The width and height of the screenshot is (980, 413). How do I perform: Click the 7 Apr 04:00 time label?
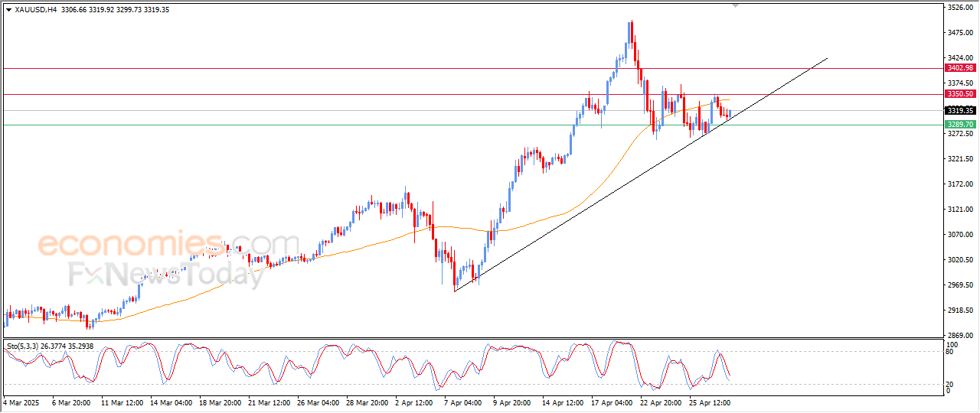pyautogui.click(x=462, y=402)
